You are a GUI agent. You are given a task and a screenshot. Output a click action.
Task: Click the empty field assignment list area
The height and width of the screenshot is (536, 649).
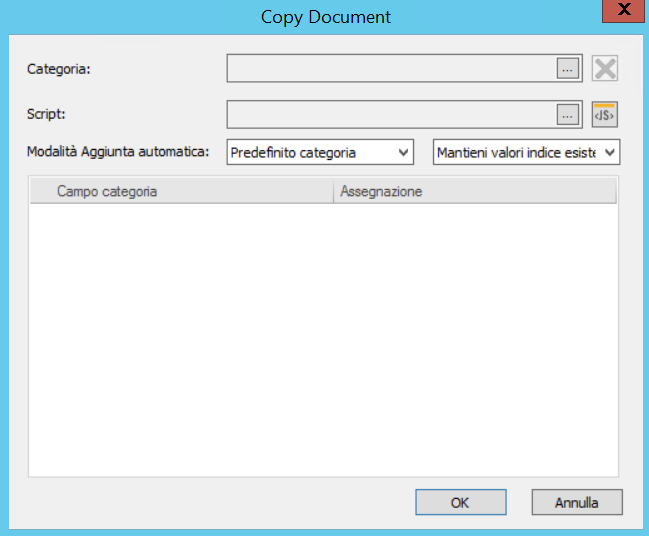[323, 340]
